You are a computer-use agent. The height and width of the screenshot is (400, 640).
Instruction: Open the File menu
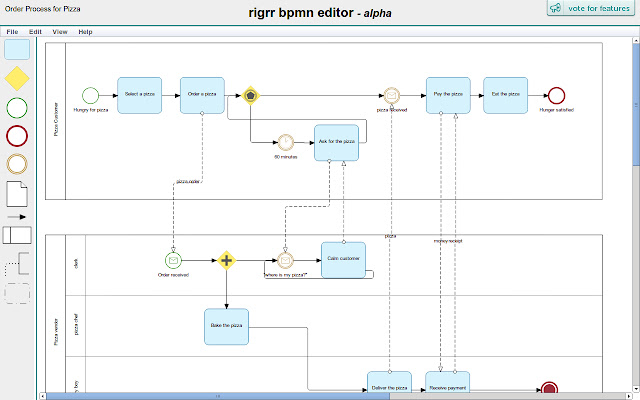coord(12,32)
